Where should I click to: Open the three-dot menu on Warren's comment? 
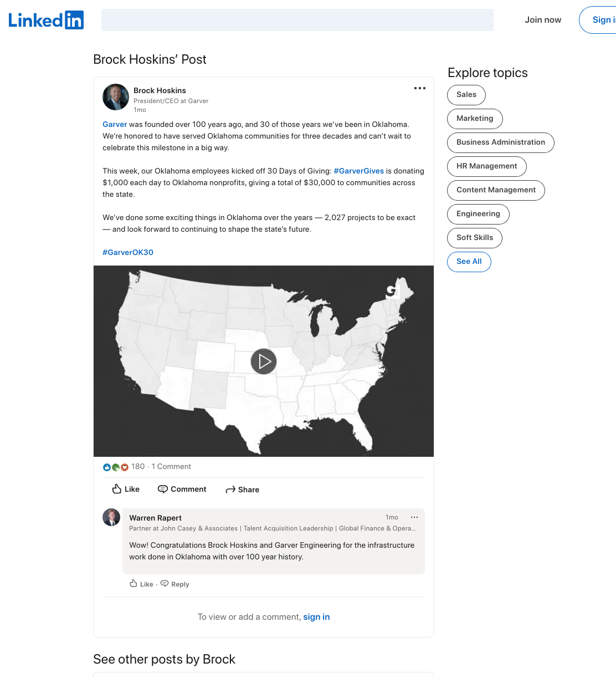(x=414, y=517)
